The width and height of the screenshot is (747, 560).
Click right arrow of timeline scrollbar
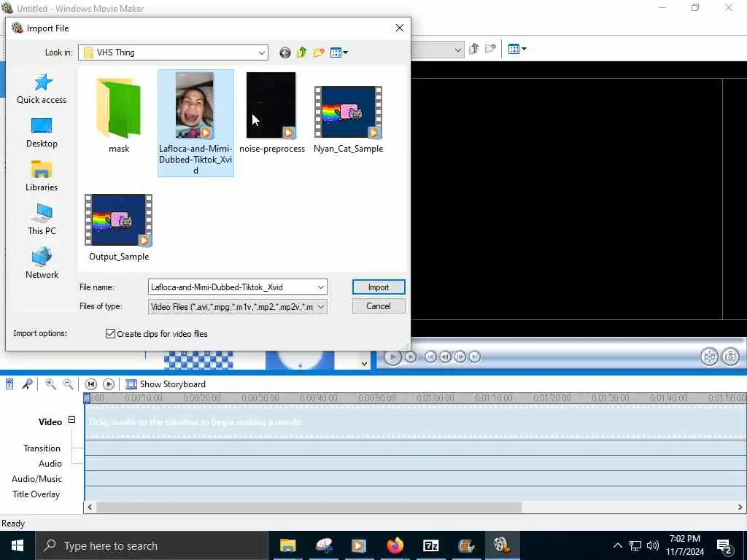coord(741,507)
